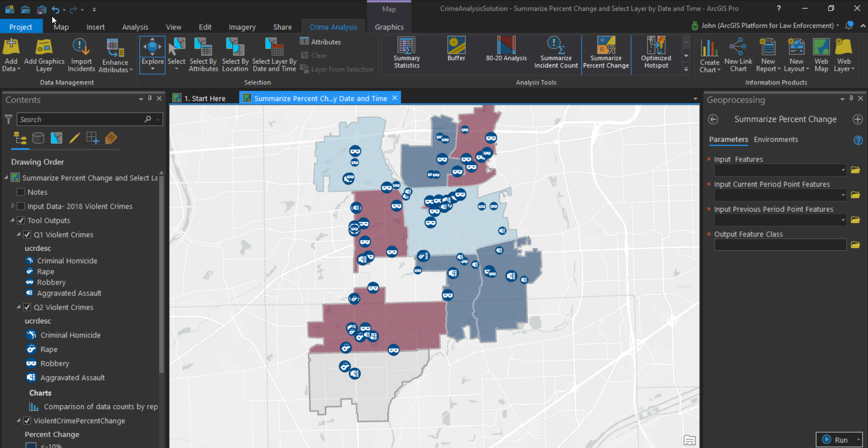Open Input Previous Period Point Features dropdown
Screen dimensions: 868x448
coord(843,220)
